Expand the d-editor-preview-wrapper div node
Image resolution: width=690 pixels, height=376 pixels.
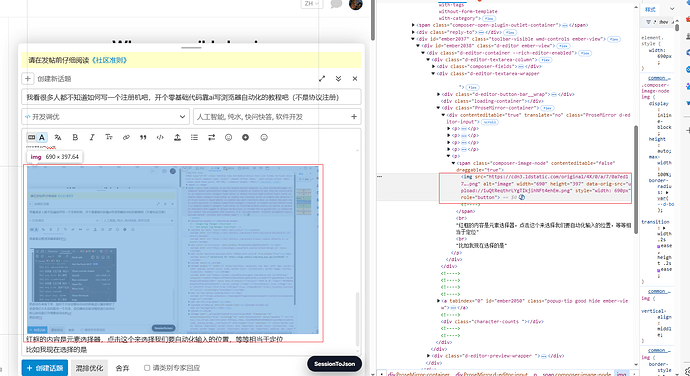tap(429, 356)
